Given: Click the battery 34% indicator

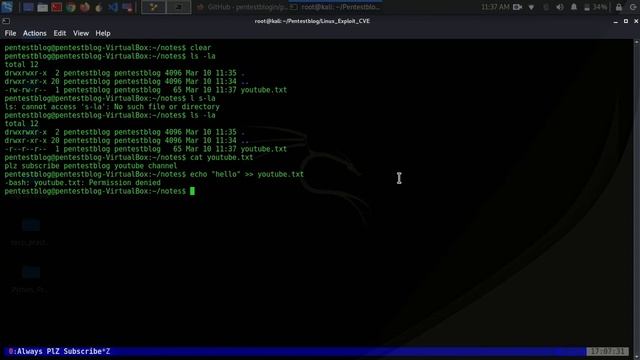Looking at the screenshot, I should pyautogui.click(x=596, y=7).
